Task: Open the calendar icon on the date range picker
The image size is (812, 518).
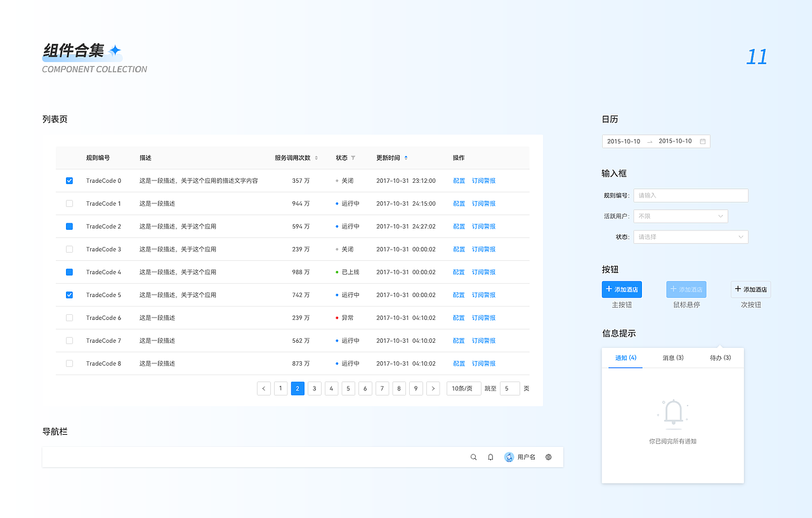Action: (703, 141)
